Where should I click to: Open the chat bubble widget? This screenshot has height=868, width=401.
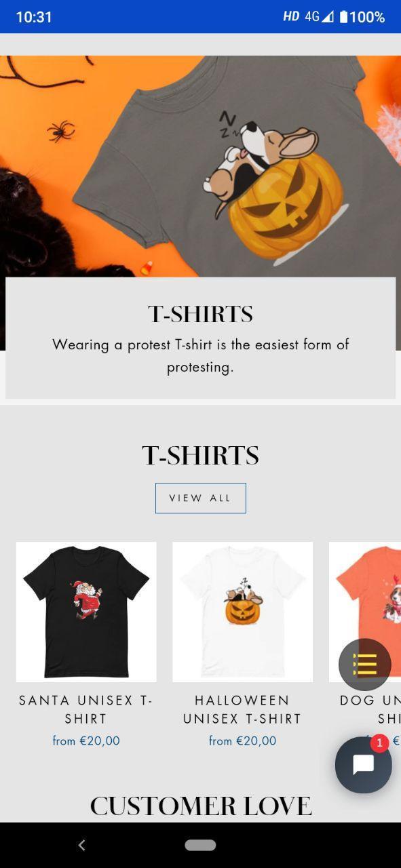point(364,765)
